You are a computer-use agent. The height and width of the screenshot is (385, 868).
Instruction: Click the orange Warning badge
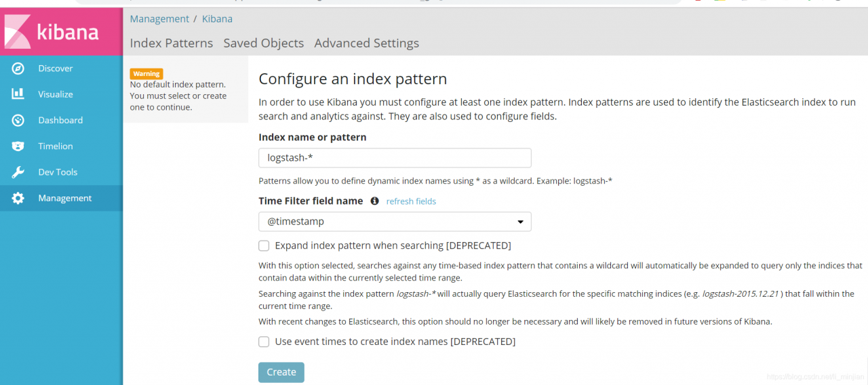click(146, 74)
